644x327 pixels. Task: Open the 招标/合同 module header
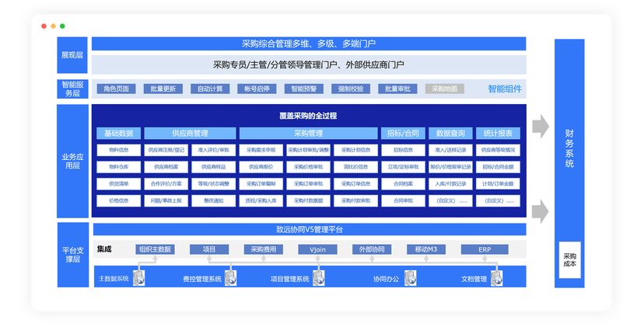403,133
